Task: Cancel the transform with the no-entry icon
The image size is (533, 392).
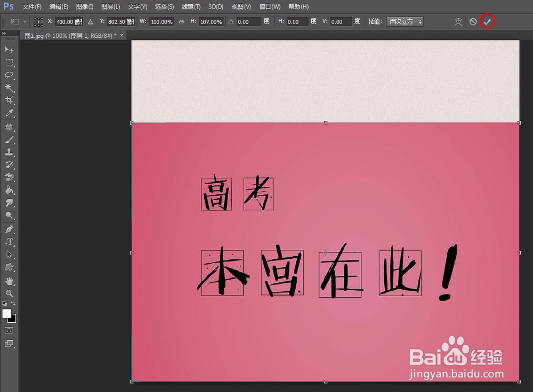Action: tap(473, 22)
